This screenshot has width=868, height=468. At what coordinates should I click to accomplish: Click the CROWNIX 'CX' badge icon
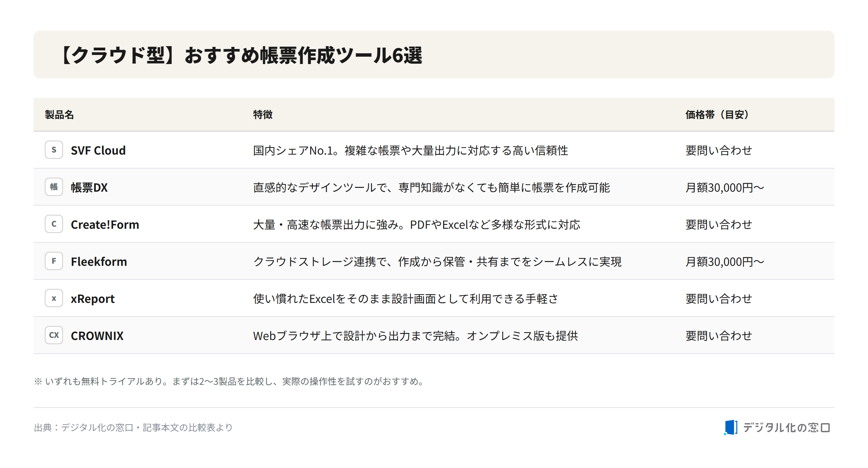54,335
